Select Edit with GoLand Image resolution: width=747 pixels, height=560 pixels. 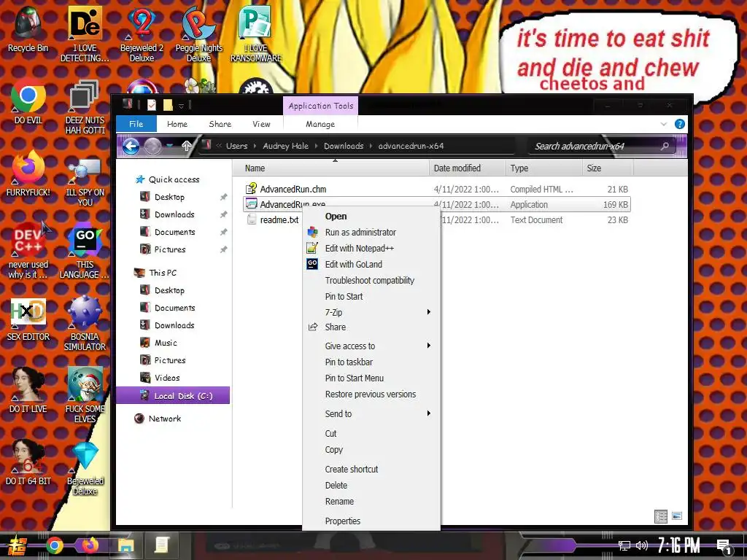tap(371, 264)
